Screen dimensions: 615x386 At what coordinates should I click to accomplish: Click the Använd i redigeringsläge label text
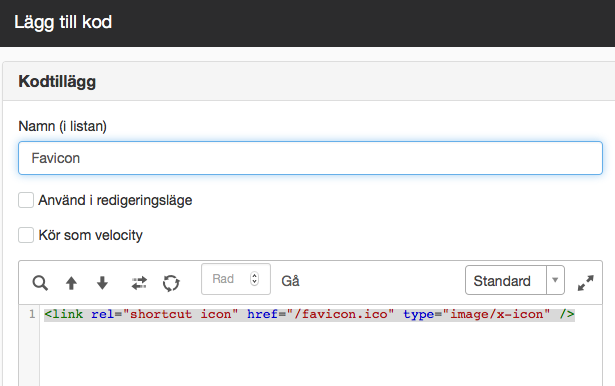(x=115, y=200)
